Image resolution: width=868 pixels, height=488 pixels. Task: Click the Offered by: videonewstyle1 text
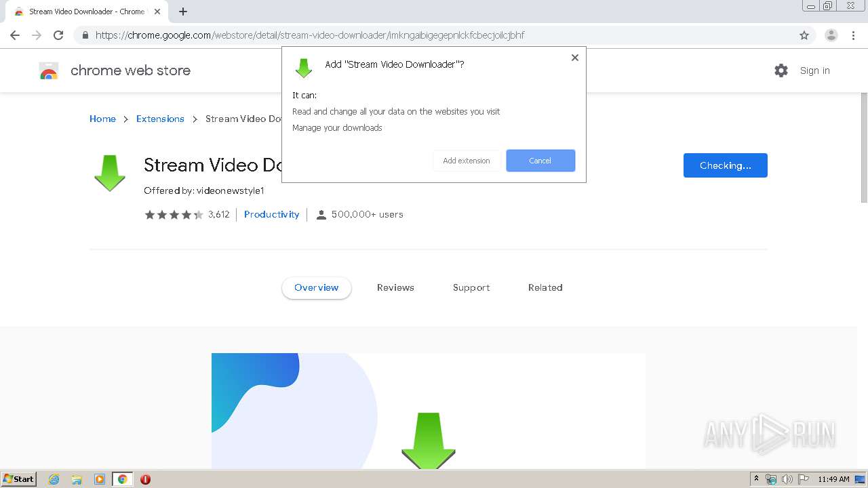coord(204,190)
